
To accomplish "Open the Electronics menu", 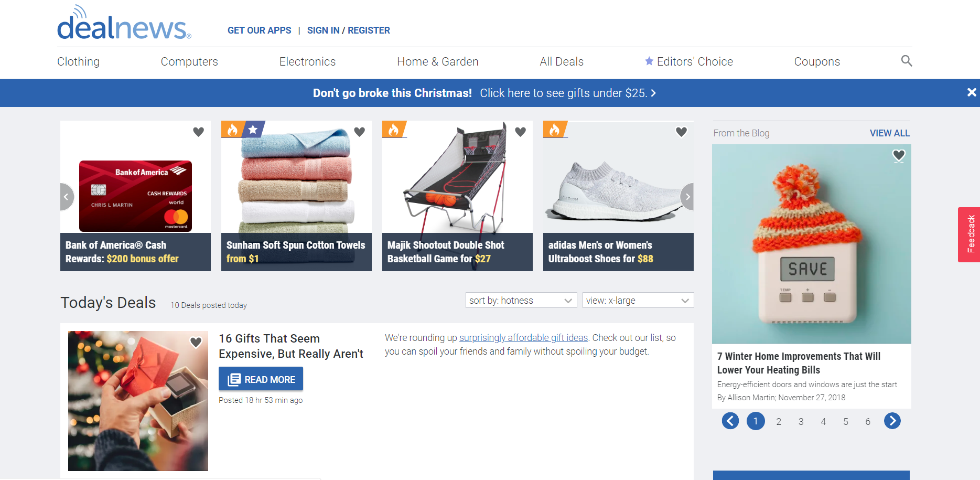I will click(x=307, y=61).
